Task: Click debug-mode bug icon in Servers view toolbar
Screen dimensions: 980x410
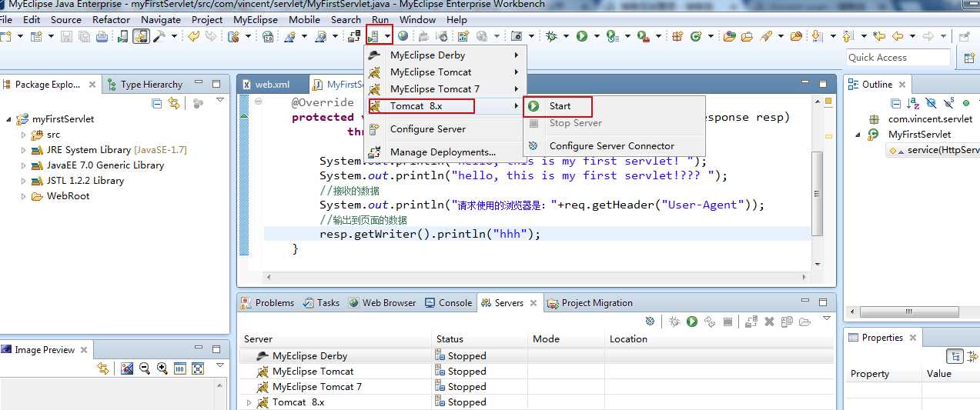Action: 674,322
